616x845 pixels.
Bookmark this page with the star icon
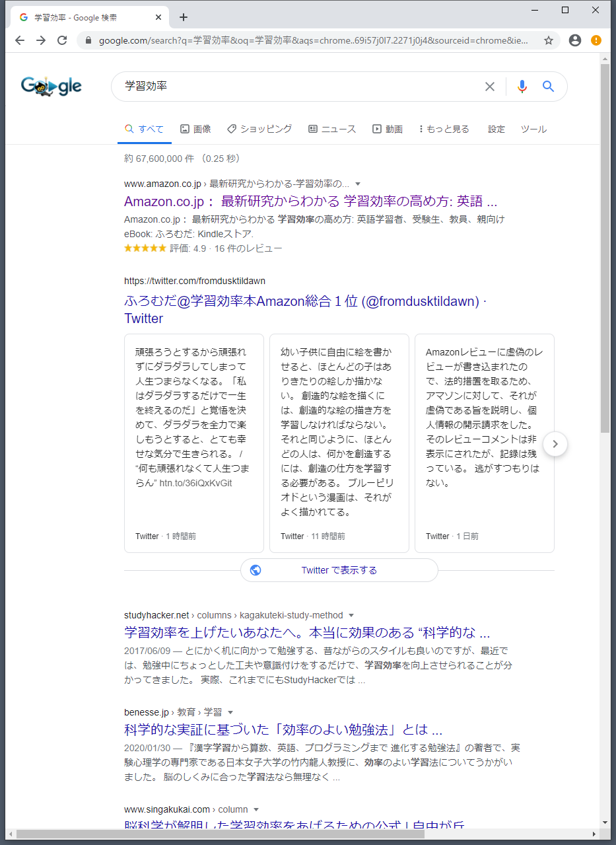[x=549, y=40]
